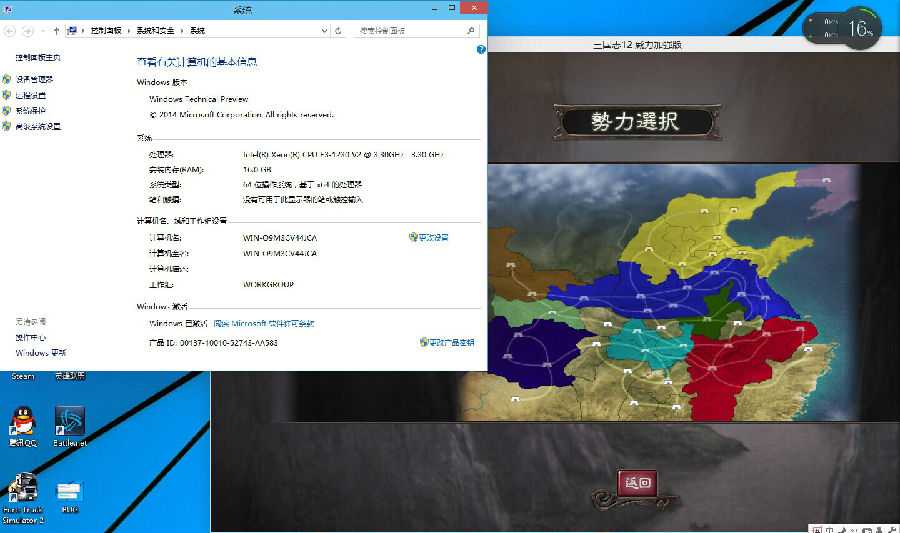
Task: Click the help question mark icon
Action: tap(481, 50)
